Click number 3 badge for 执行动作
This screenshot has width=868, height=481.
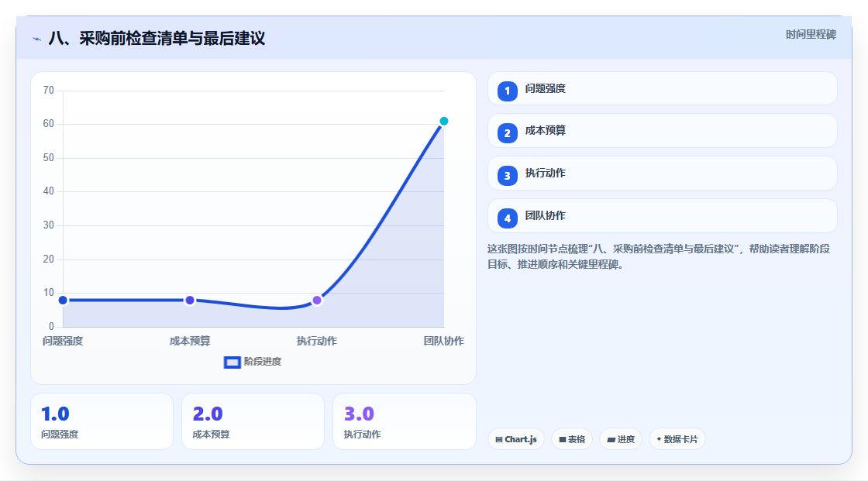(507, 176)
